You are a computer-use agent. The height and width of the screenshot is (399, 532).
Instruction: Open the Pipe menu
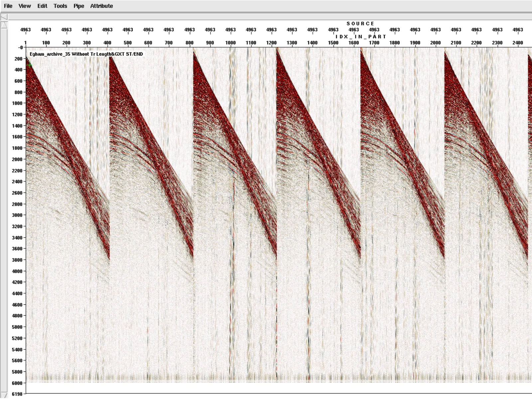79,6
